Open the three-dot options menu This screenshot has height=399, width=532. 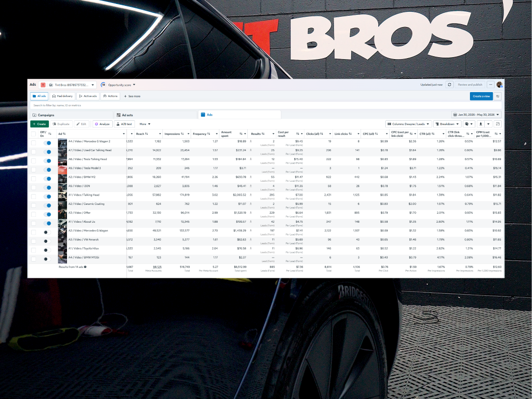[x=491, y=85]
